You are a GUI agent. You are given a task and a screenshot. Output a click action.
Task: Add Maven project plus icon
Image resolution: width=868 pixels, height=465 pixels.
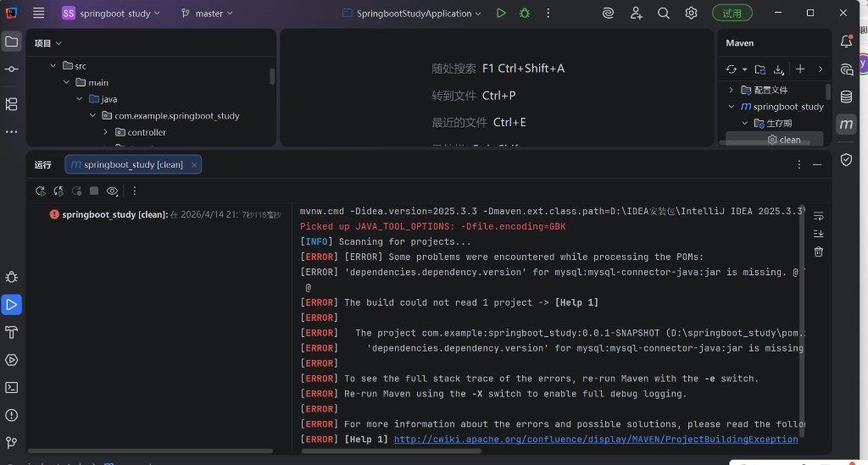point(800,69)
